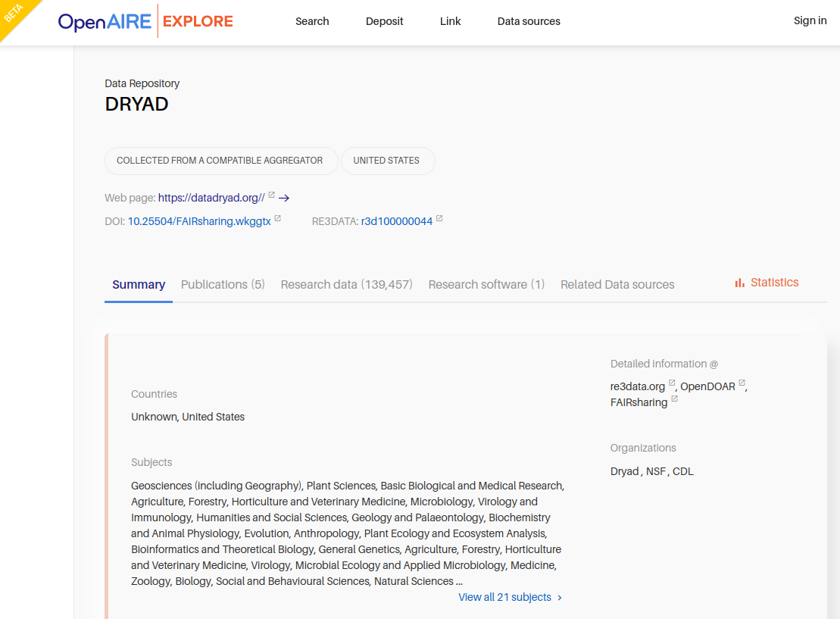Click external link icon beside FAIRsharing
Image resolution: width=840 pixels, height=619 pixels.
[x=674, y=399]
